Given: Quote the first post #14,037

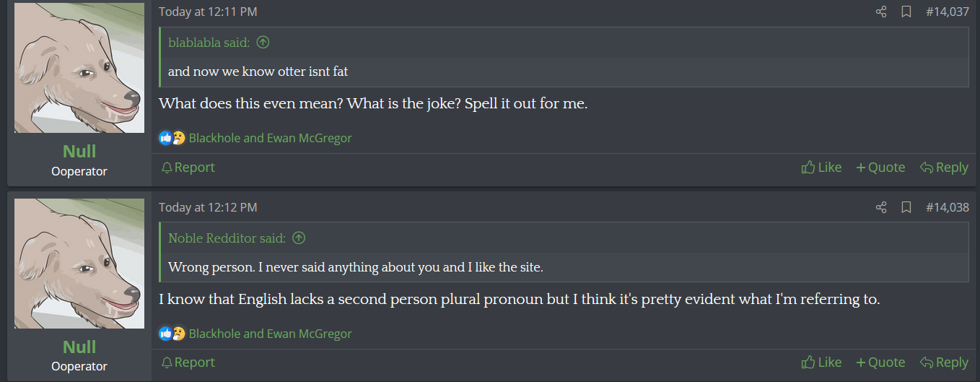Looking at the screenshot, I should point(880,168).
